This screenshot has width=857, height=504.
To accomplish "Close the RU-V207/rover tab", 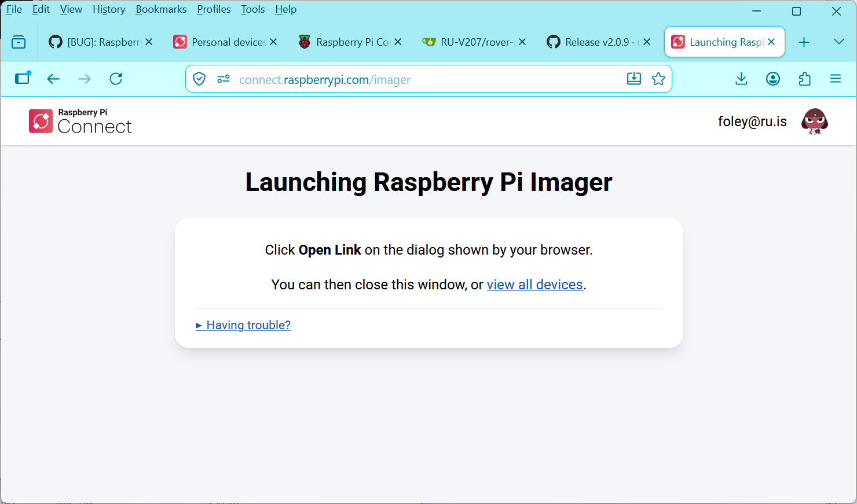I will (x=522, y=42).
